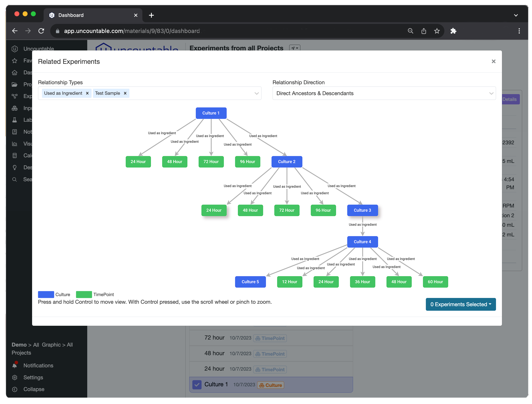This screenshot has height=404, width=532.
Task: Open a new browser tab
Action: click(x=151, y=15)
